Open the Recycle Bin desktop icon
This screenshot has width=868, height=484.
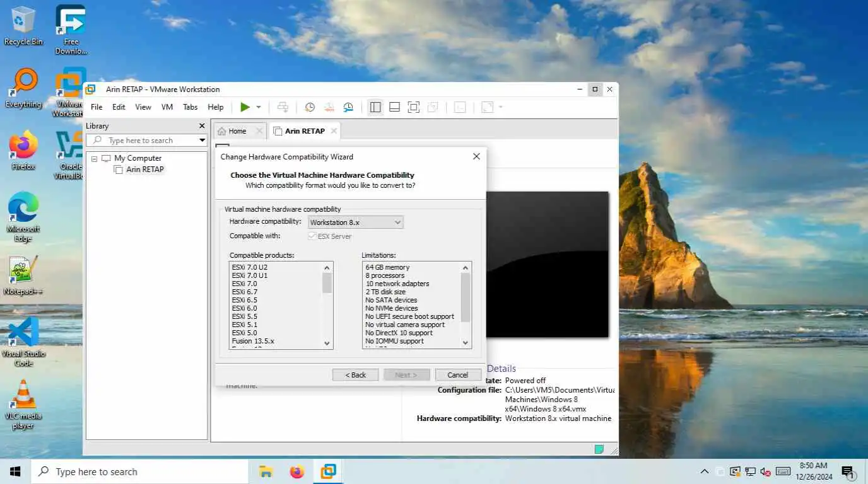pos(23,26)
